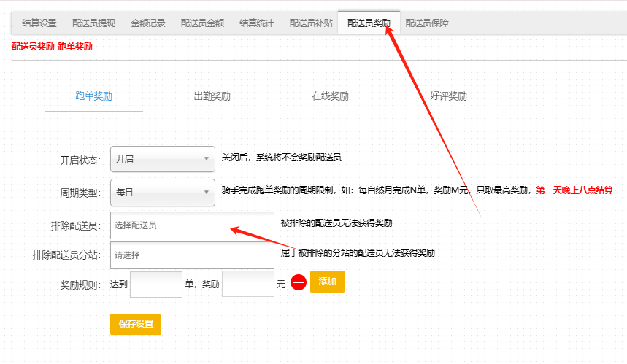627x364 pixels.
Task: Expand the 开启状态 dropdown
Action: (x=162, y=159)
